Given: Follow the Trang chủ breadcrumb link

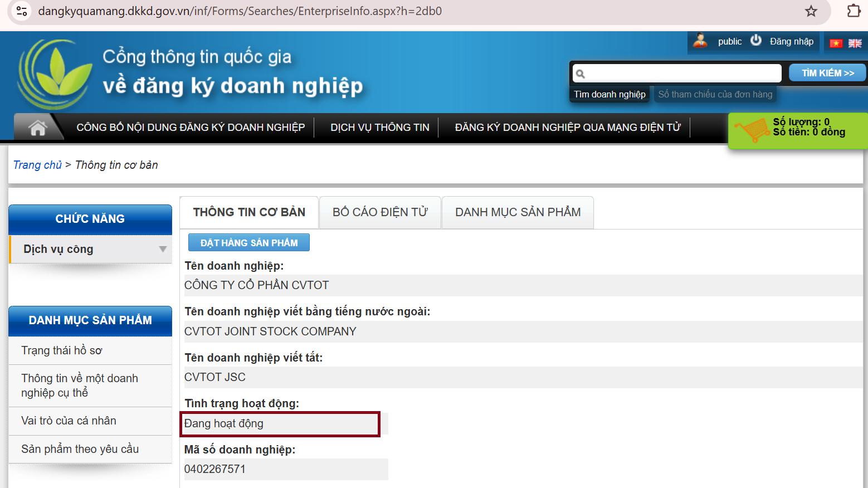Looking at the screenshot, I should click(x=37, y=165).
